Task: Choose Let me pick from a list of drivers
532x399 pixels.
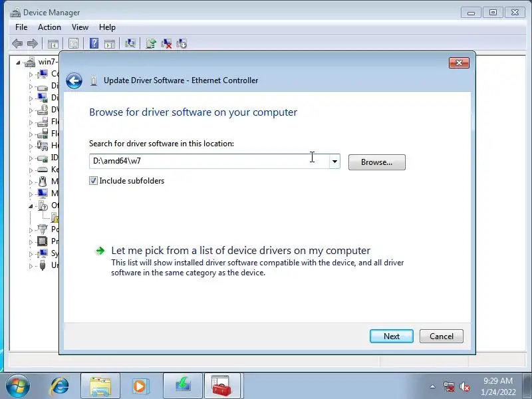Action: point(241,251)
